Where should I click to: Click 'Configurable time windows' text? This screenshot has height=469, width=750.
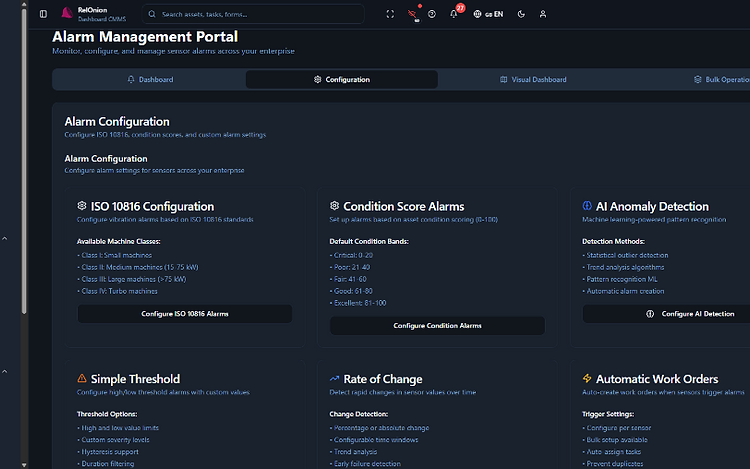click(376, 440)
